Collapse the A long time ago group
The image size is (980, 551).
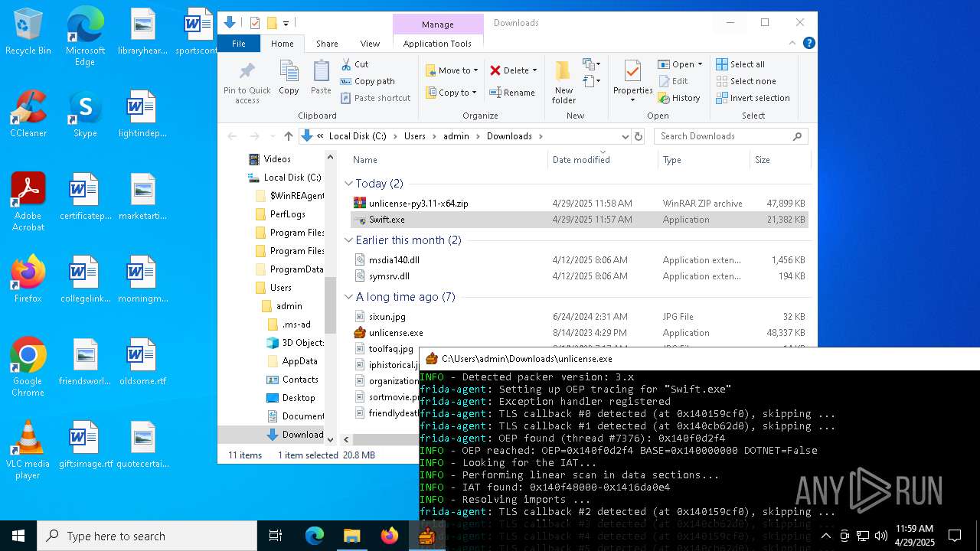(x=348, y=297)
